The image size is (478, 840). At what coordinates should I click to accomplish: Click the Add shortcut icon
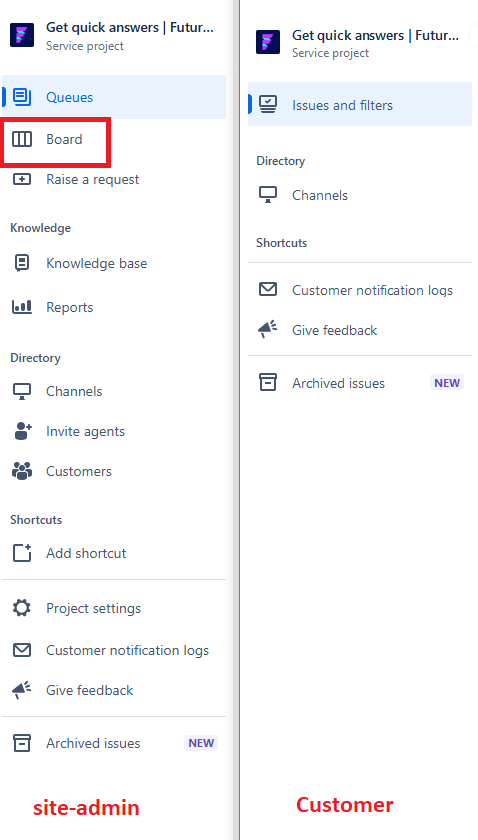point(22,553)
